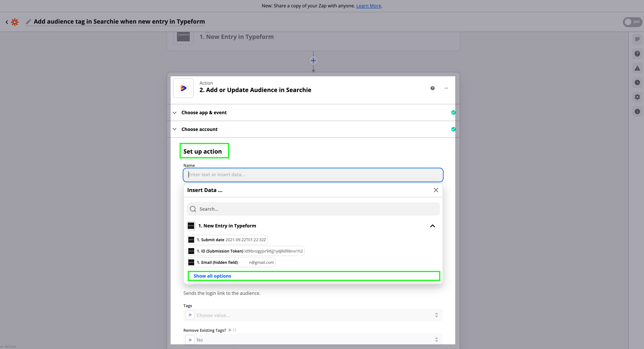Open the history clock in right sidebar
The image size is (644, 349).
click(x=637, y=82)
